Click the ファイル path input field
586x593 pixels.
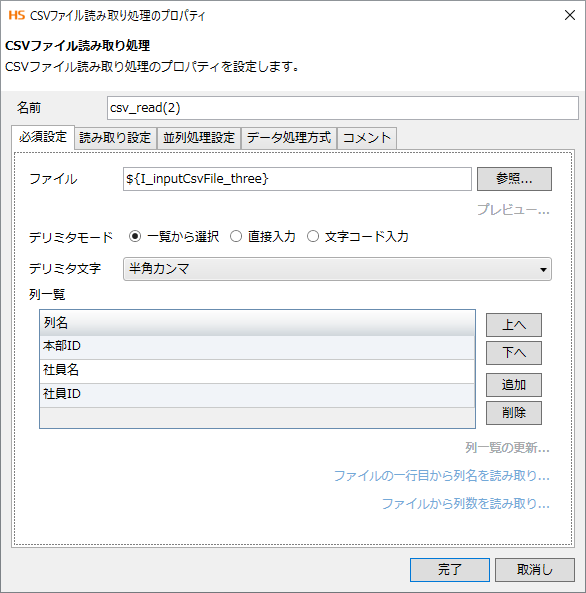pos(297,179)
